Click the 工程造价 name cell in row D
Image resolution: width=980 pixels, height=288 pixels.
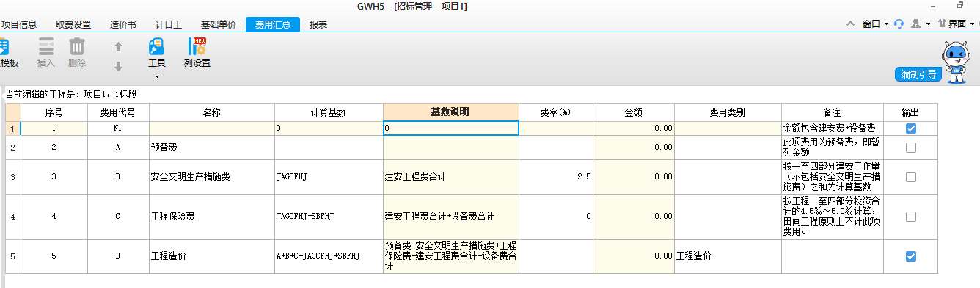(211, 256)
